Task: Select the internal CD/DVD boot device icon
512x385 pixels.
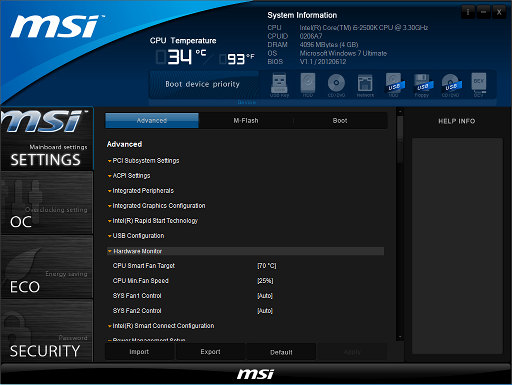Action: [x=336, y=85]
